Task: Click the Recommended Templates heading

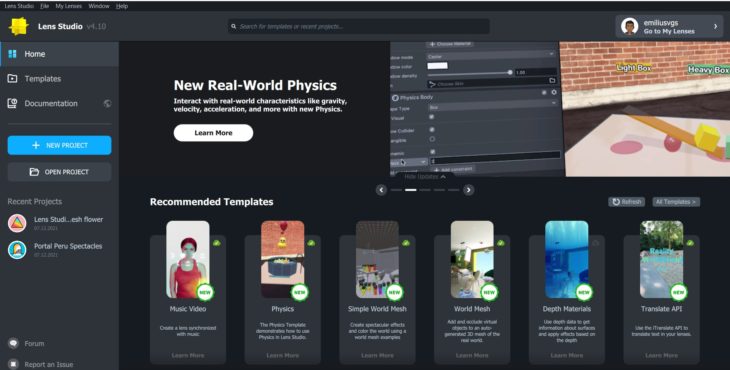Action: 211,202
